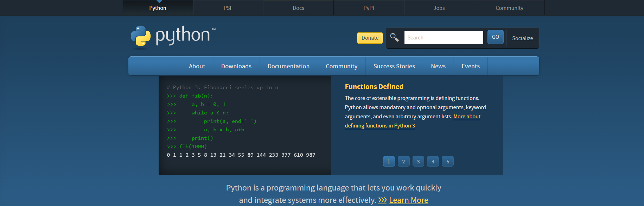
Task: Click the magnifying glass search icon
Action: pos(394,37)
